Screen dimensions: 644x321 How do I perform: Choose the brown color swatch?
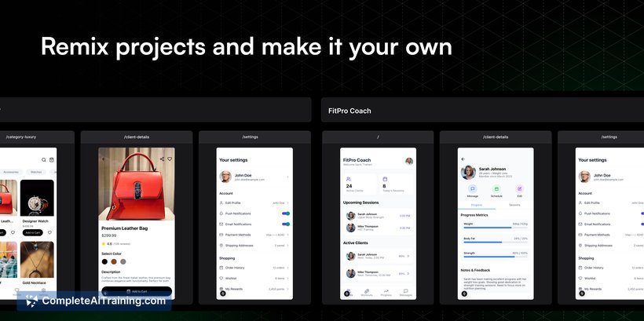pyautogui.click(x=114, y=261)
